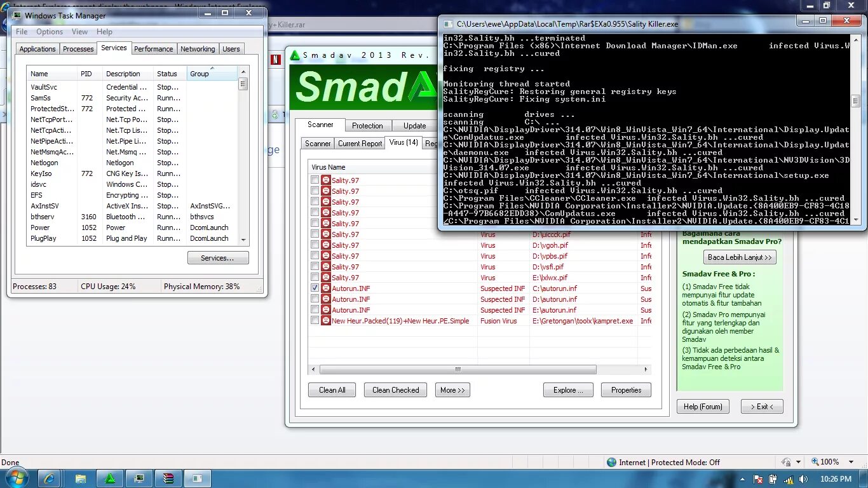Click the red N icon left of Smadav window
Image resolution: width=868 pixels, height=488 pixels.
pos(276,60)
